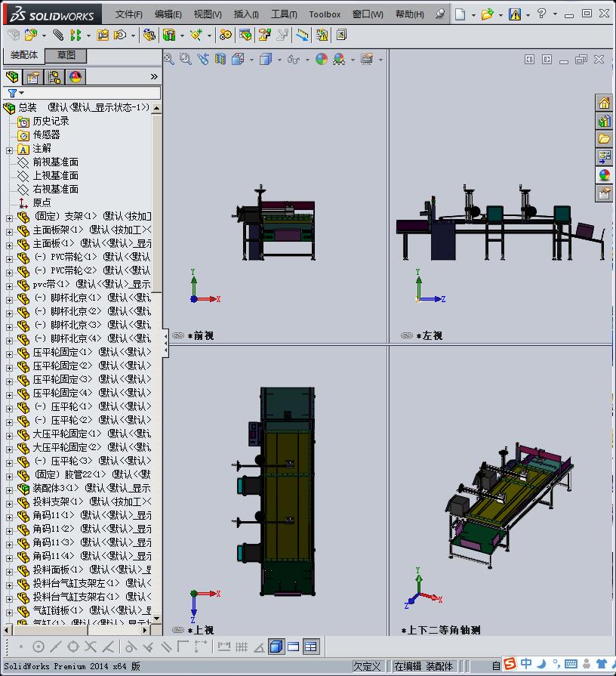
Task: Select the PropertyManager tab icon
Action: pos(33,77)
